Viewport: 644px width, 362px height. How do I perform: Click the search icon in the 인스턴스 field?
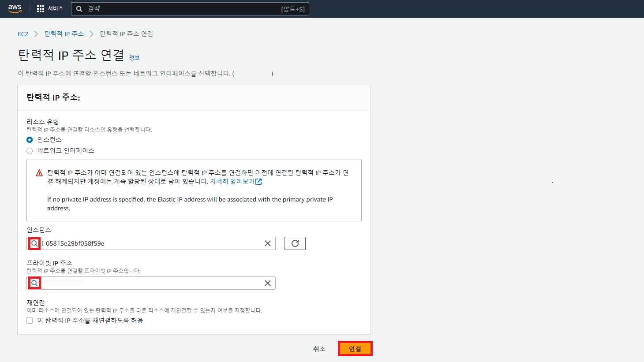(x=34, y=243)
